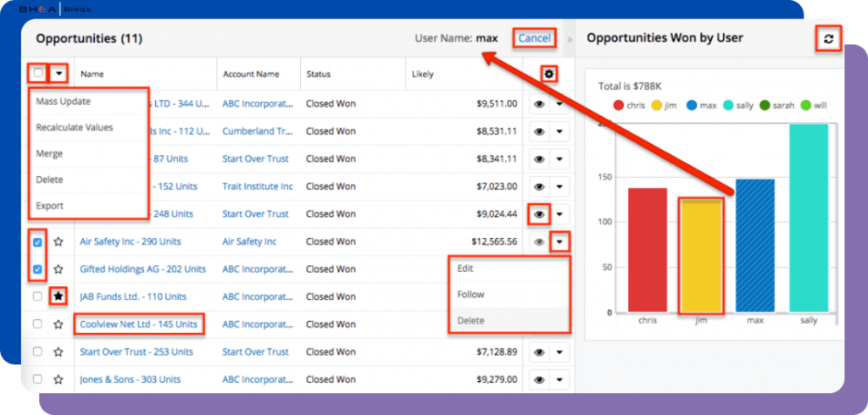This screenshot has height=415, width=868.
Task: Open row actions dropdown for the $7,023.00 row
Action: 559,187
